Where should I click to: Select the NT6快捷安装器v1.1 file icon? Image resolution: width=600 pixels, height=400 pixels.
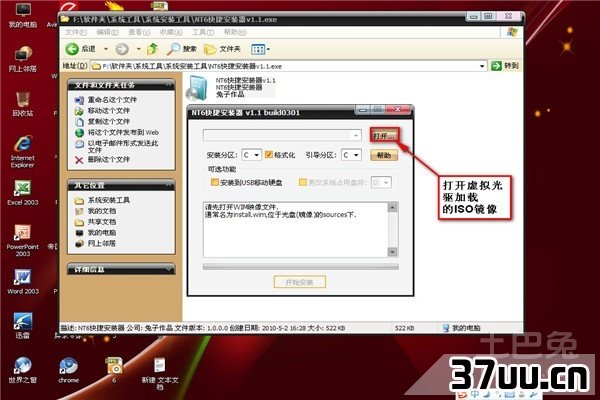coord(197,88)
